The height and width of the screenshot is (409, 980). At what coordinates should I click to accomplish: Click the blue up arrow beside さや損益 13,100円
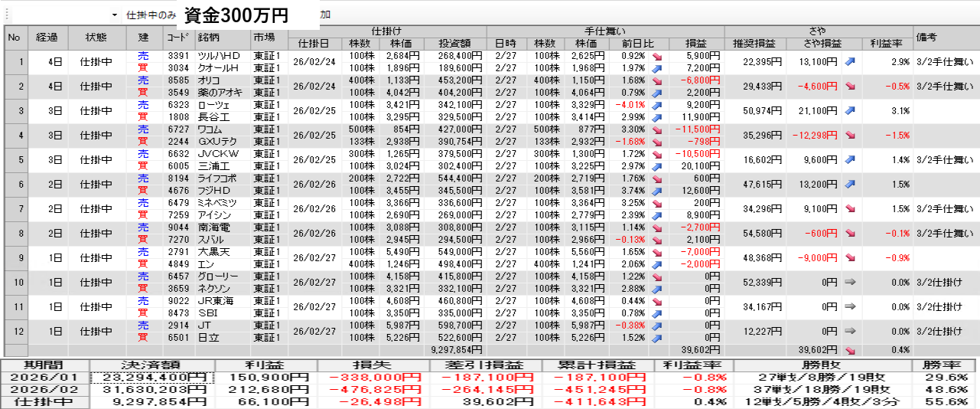(x=850, y=61)
